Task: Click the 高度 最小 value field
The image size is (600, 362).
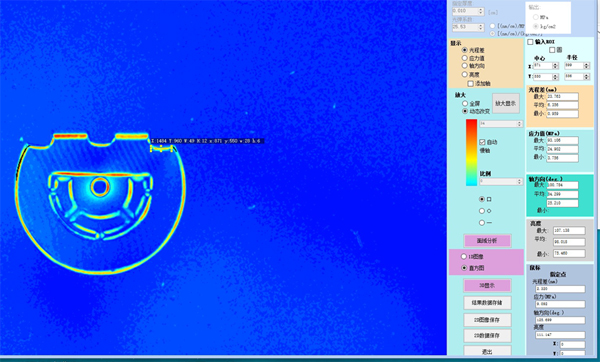Action: [569, 253]
